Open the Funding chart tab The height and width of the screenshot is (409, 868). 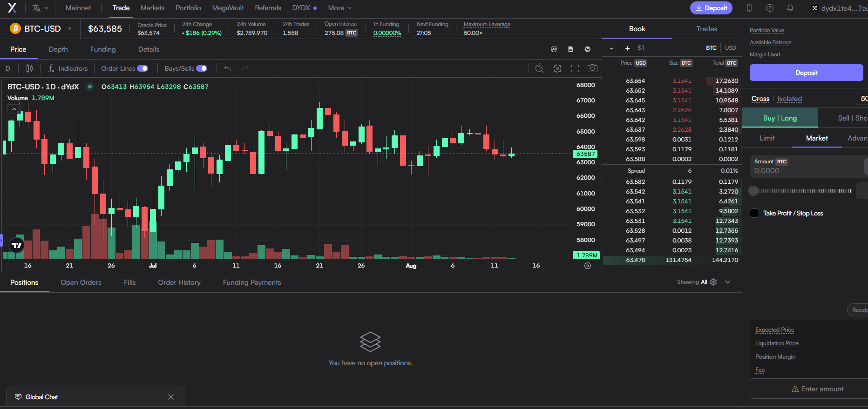point(103,49)
